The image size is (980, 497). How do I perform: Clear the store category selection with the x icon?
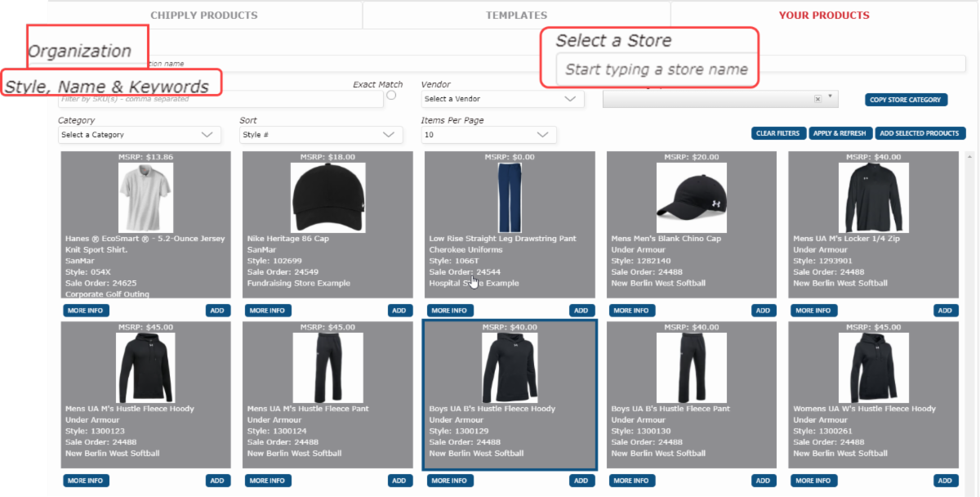(x=817, y=99)
